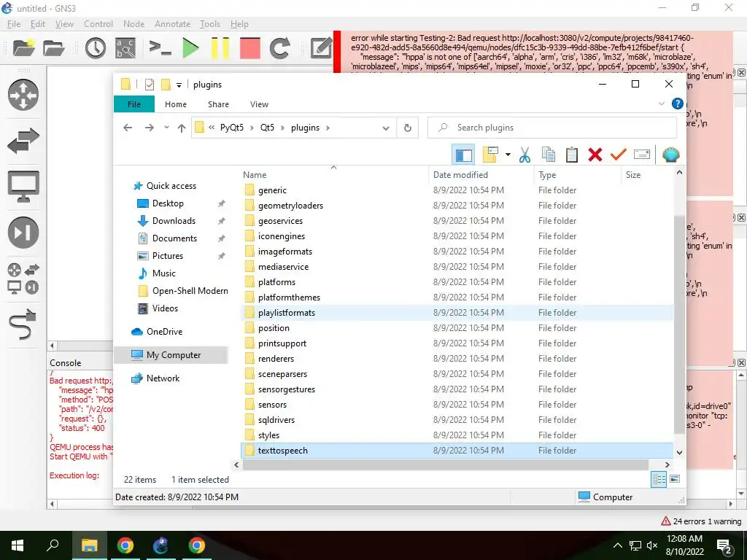Open the Quick Access Toolbar customize dropdown
This screenshot has height=560, width=747.
click(x=179, y=85)
